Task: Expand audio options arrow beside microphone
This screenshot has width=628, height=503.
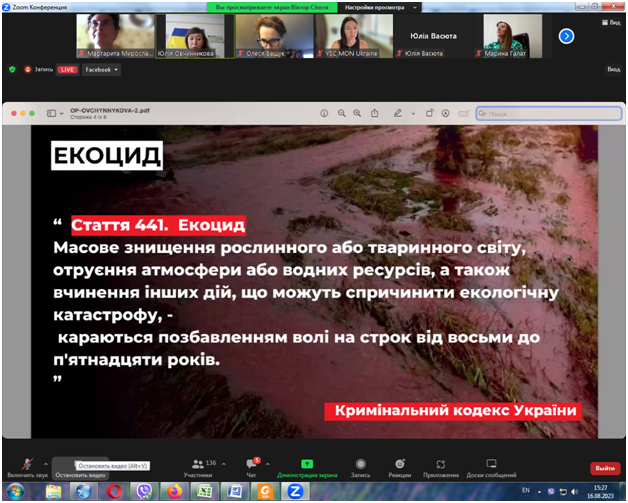Action: 45,462
